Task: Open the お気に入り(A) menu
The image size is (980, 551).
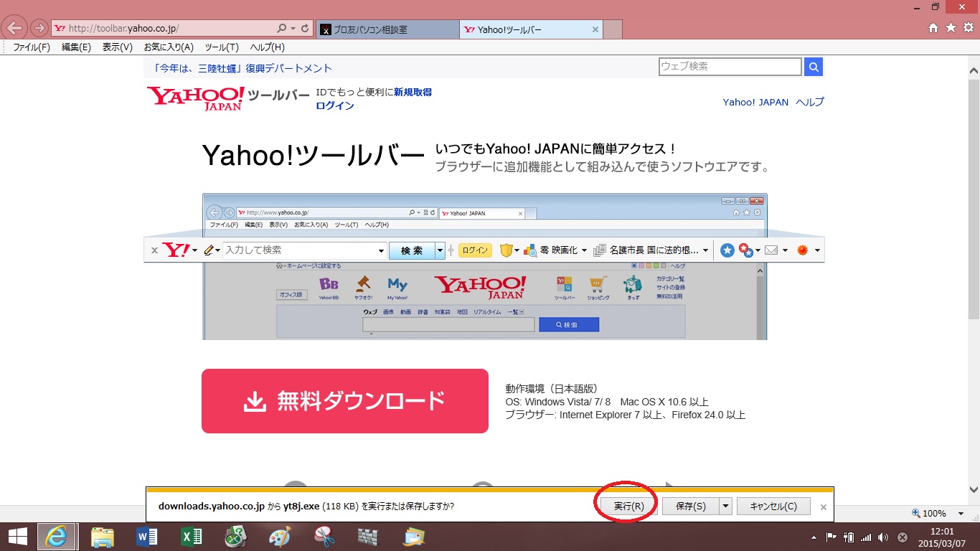Action: pos(169,47)
